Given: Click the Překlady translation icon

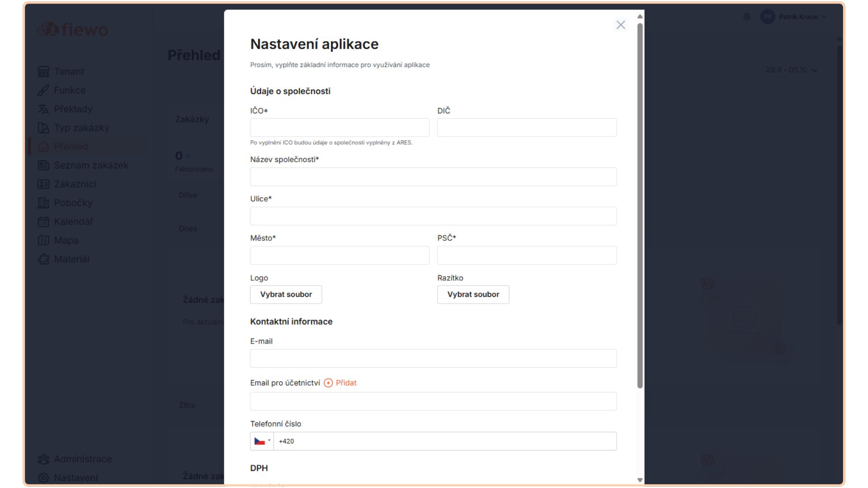Looking at the screenshot, I should click(43, 109).
